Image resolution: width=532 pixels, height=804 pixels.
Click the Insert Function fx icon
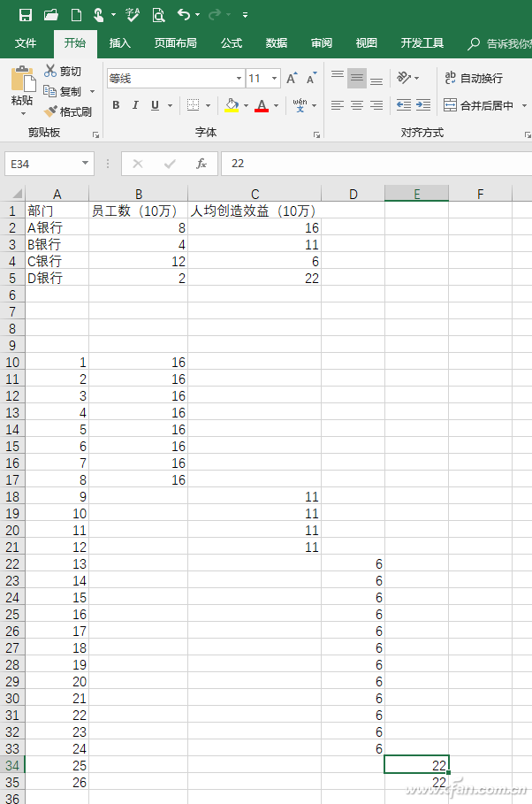coord(201,164)
